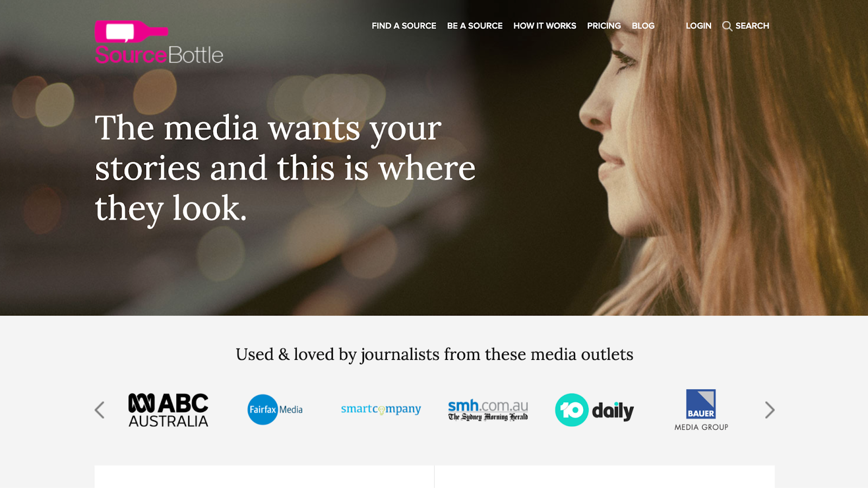
Task: Click the search magnifier icon
Action: 727,26
